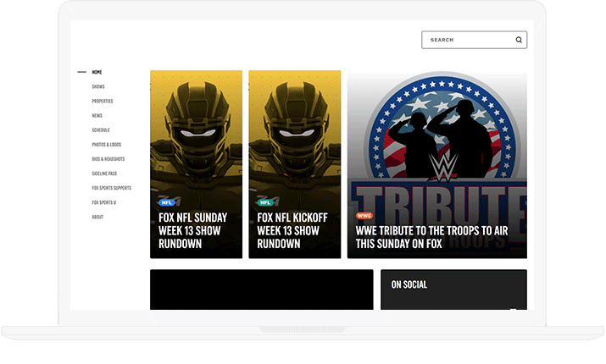Screen dimensions: 606x364
Task: Go to Home in sidebar menu
Action: (97, 72)
